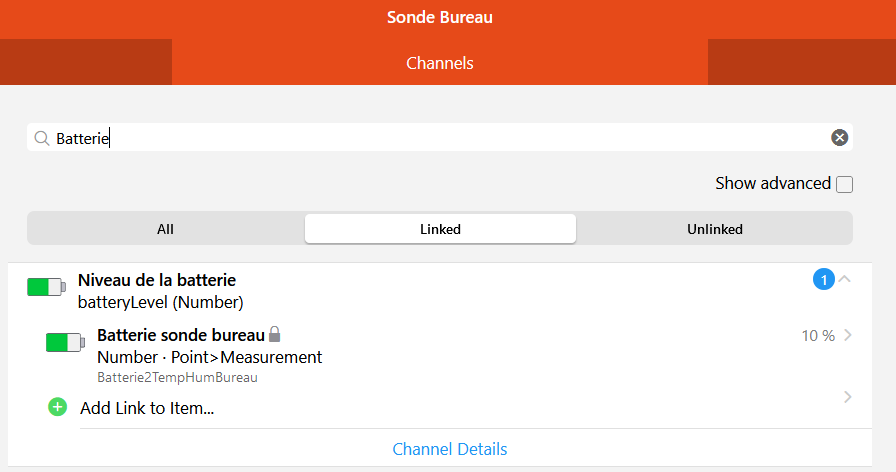Click the Sonde Bureau page title

pyautogui.click(x=439, y=17)
